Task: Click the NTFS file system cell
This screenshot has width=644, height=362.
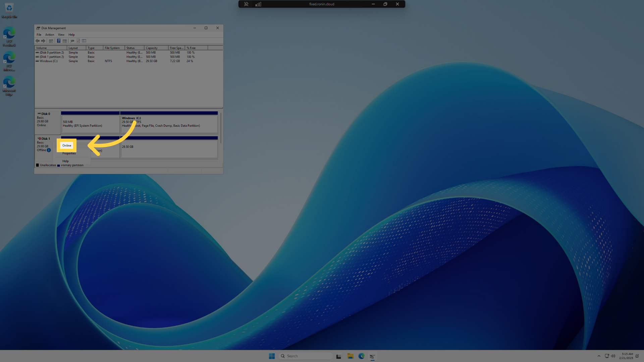Action: [x=108, y=61]
